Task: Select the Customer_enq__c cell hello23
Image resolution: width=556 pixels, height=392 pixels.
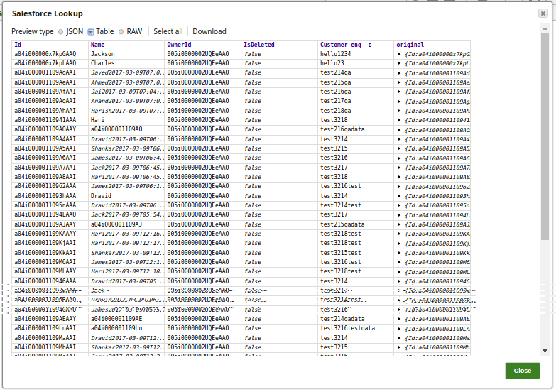Action: [x=356, y=63]
